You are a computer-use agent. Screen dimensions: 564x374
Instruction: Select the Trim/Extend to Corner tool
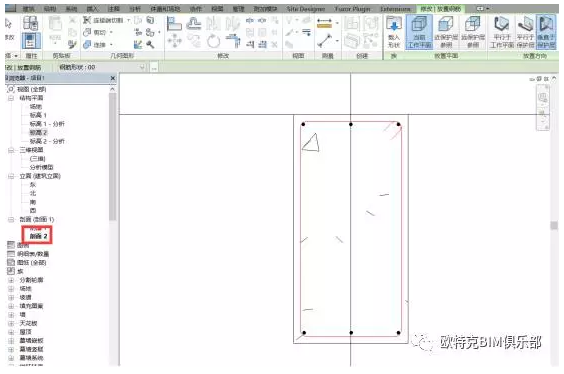coord(233,41)
